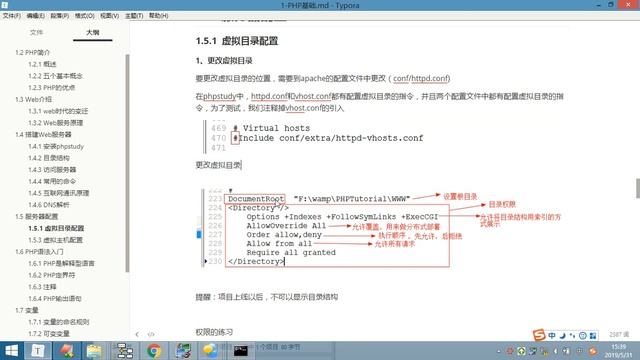
Task: Go to outline item 1.4.5 互联网通讯原理
Action: (x=58, y=193)
